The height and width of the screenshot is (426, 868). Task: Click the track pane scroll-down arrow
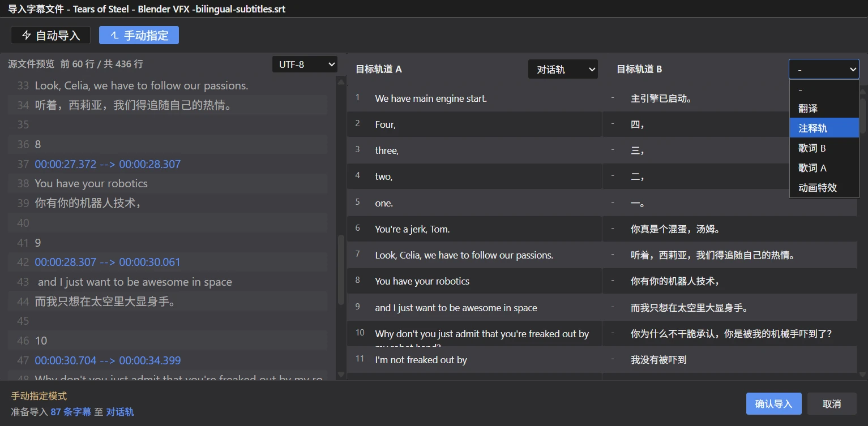tap(863, 374)
